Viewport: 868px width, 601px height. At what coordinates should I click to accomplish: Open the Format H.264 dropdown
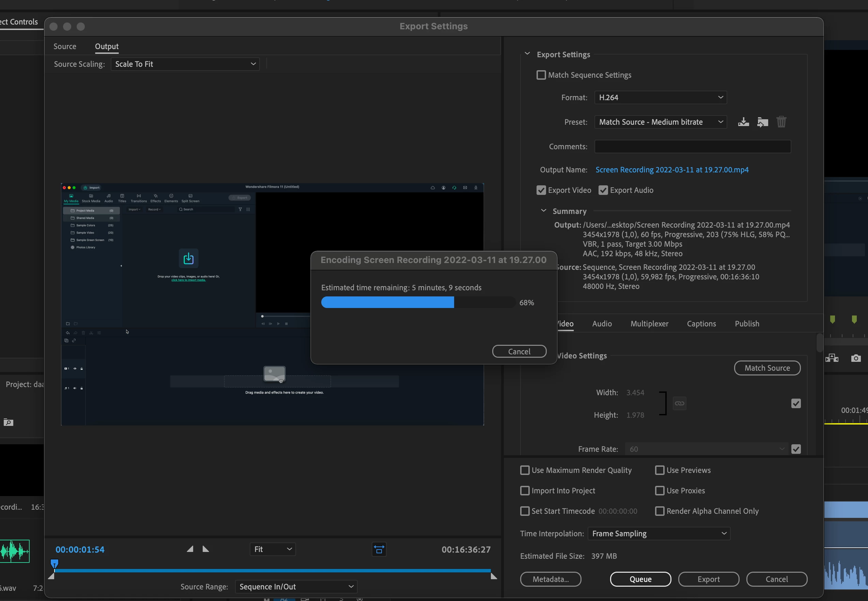click(660, 97)
